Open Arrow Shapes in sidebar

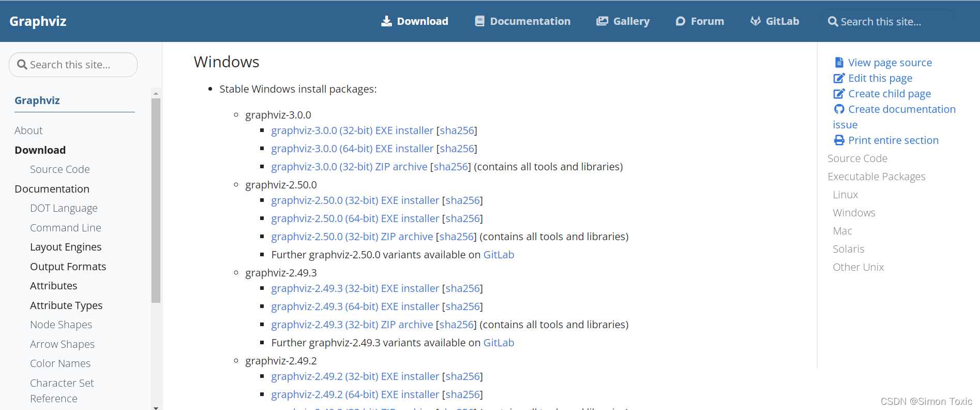[x=62, y=344]
